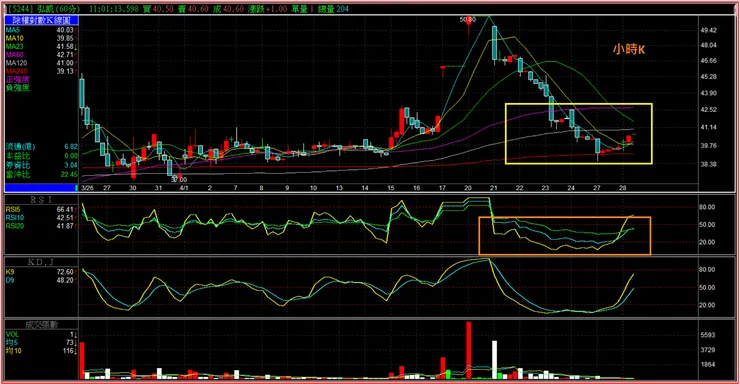The image size is (740, 384).
Task: Click the 正強度 legend entry
Action: (x=17, y=79)
